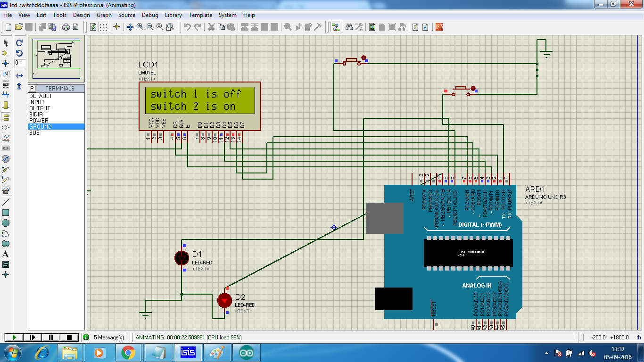Viewport: 644px width, 362px height.
Task: Click the Zoom Out magnifier
Action: click(150, 27)
